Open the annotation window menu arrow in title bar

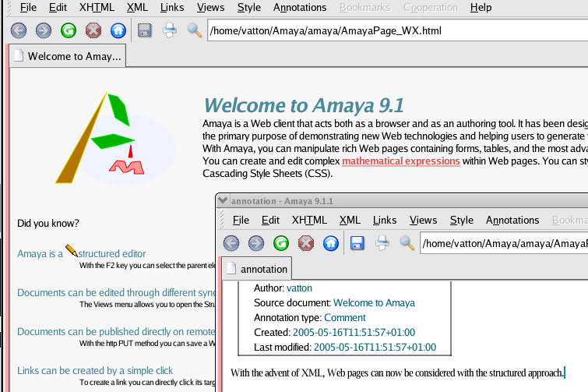coord(223,200)
